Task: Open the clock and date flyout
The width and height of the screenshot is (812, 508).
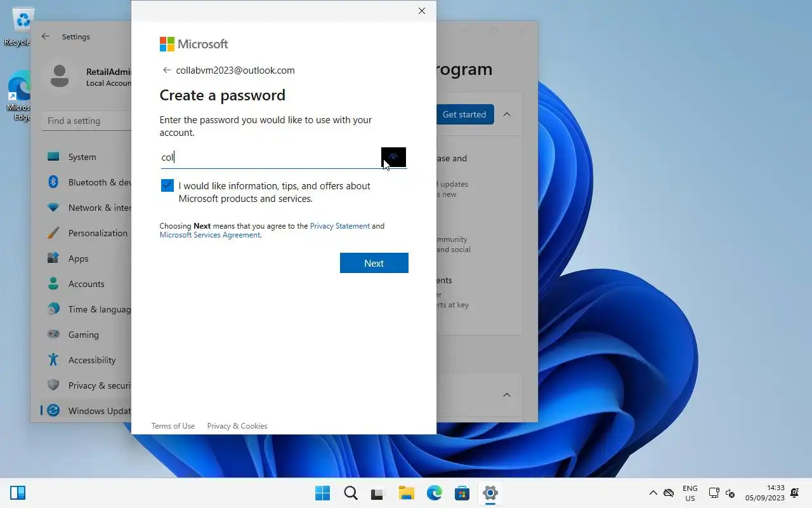Action: pos(764,493)
